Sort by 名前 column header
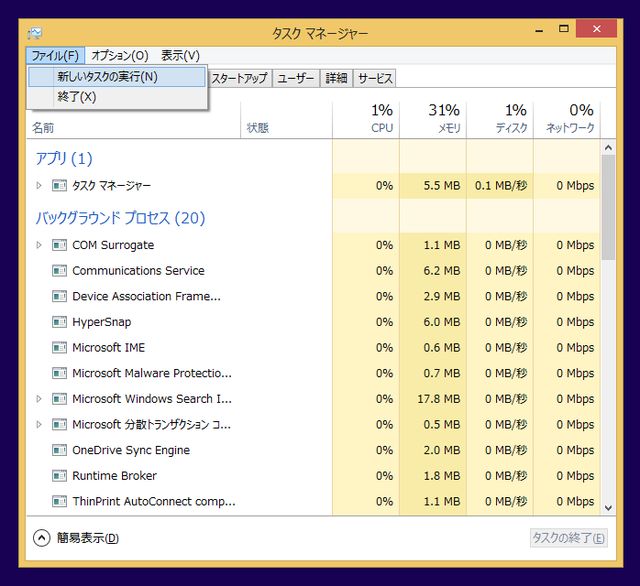The height and width of the screenshot is (586, 640). click(133, 120)
